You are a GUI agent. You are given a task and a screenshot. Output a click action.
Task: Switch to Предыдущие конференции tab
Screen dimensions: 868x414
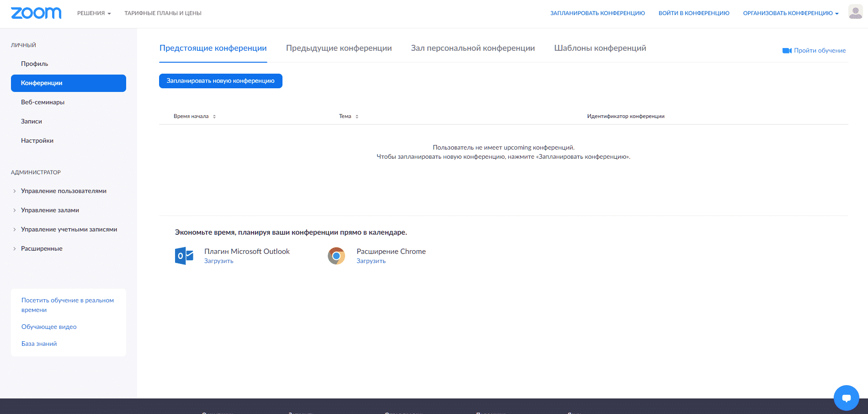(x=339, y=48)
